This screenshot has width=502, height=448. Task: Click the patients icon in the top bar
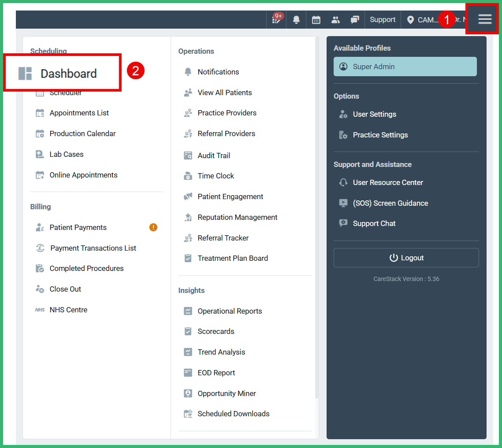335,19
